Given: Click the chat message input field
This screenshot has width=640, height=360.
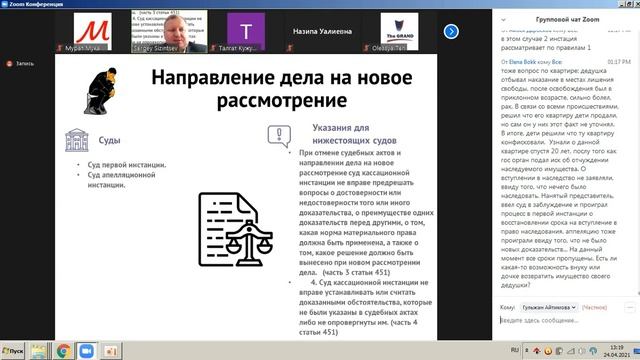Looking at the screenshot, I should click(565, 320).
